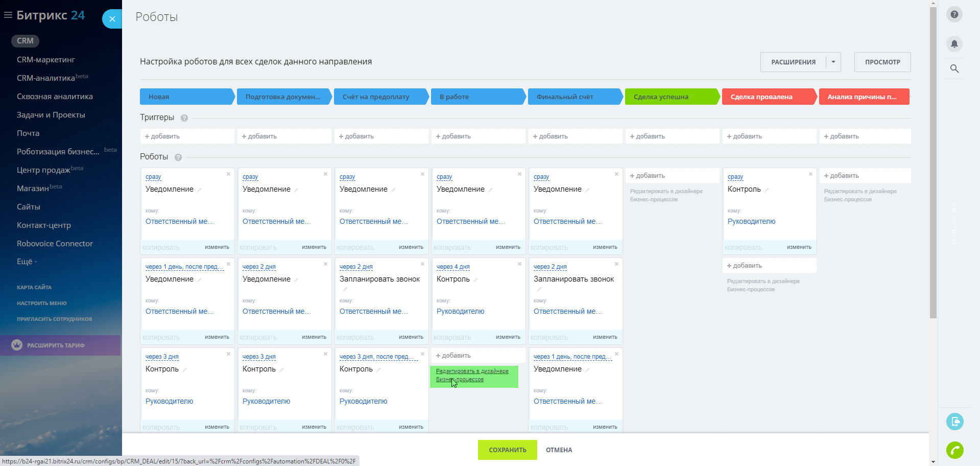Click the crown icon in РАСШИРИТЬ ТАРИФ
The height and width of the screenshot is (466, 980).
click(x=17, y=345)
